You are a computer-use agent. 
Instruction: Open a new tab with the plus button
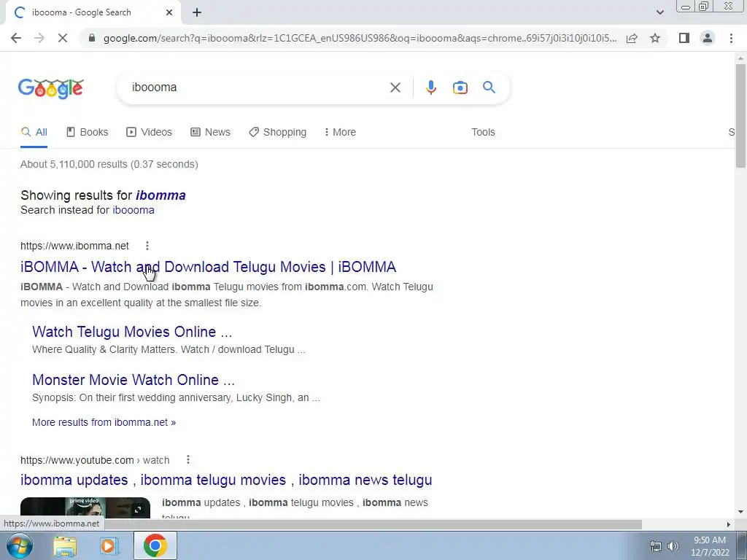coord(197,13)
